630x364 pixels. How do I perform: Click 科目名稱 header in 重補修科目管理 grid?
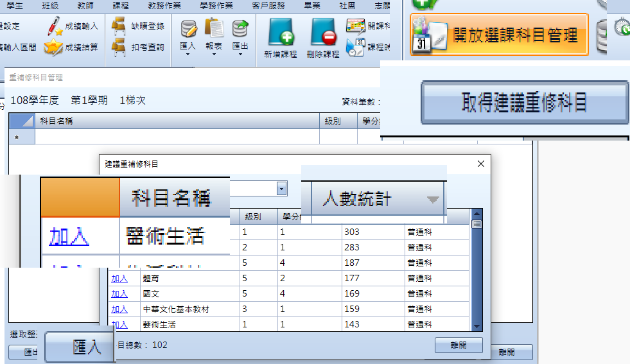coord(177,121)
